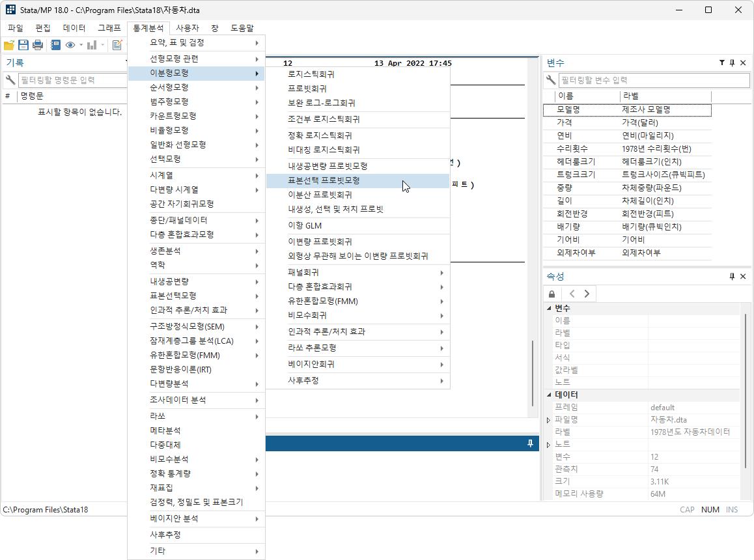
Task: Select variable 외제차여부 row
Action: [x=627, y=253]
